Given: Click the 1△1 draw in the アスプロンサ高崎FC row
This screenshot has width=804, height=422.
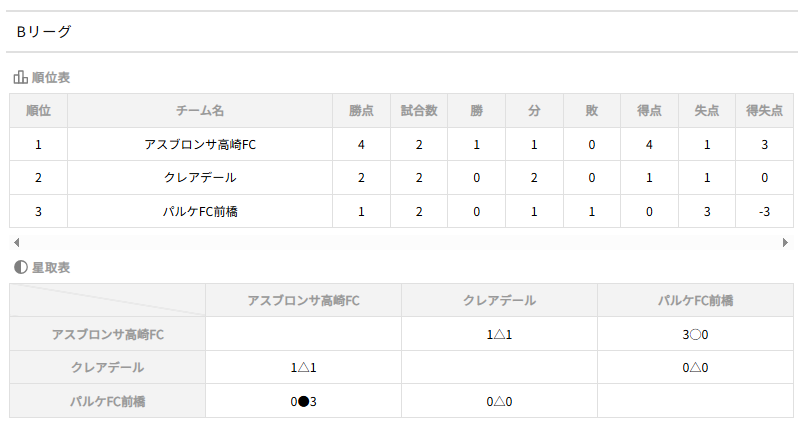Looking at the screenshot, I should pos(499,334).
